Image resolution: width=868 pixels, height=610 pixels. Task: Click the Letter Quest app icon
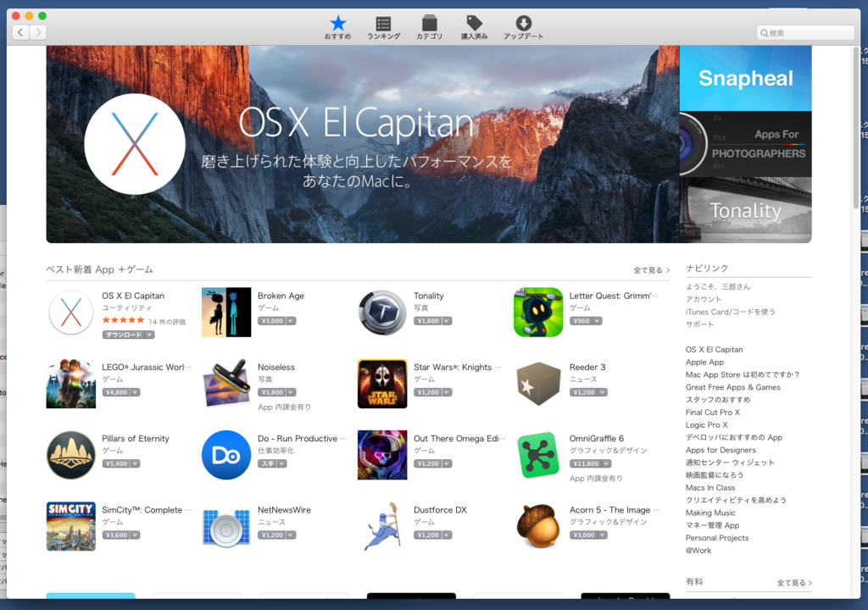tap(538, 312)
